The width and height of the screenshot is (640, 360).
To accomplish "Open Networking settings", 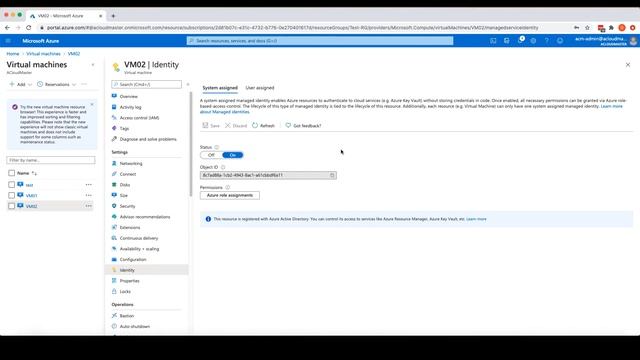I will 131,163.
